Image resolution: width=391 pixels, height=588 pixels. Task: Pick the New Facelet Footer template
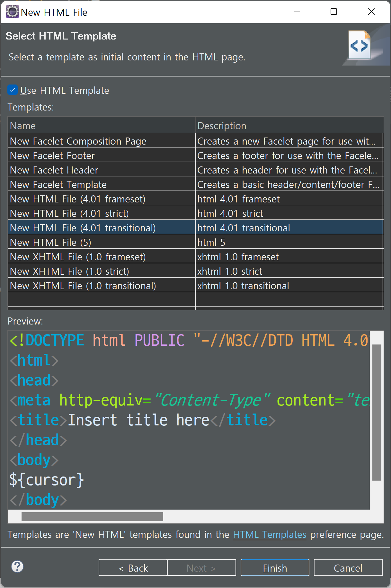(x=195, y=156)
